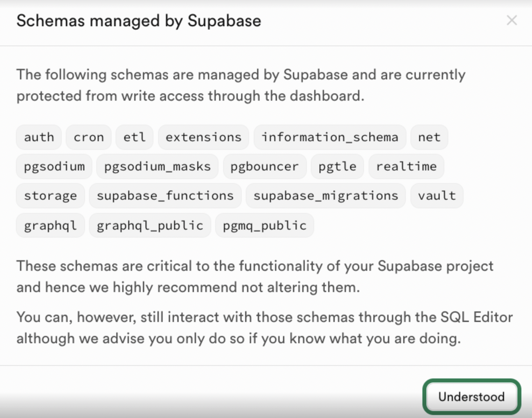This screenshot has height=418, width=532.
Task: Click the supabase_functions tag
Action: (165, 196)
